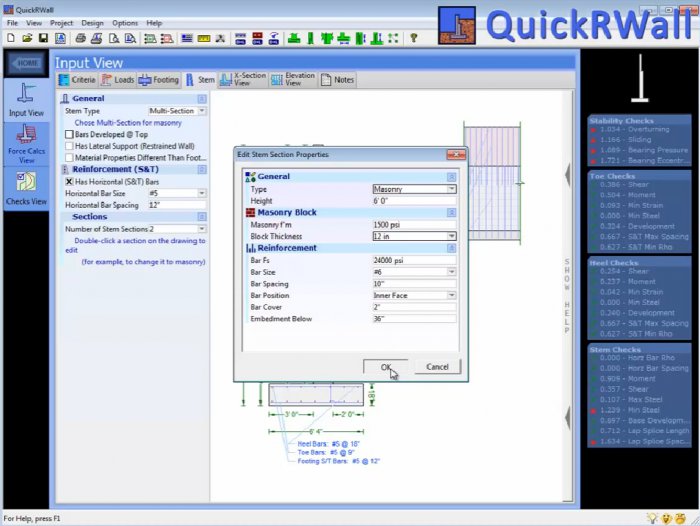700x526 pixels.
Task: Click the Bar Spacing 10" field in dialog
Action: 414,284
